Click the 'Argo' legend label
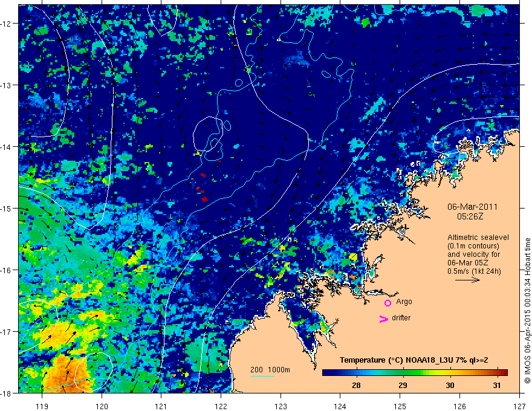The width and height of the screenshot is (532, 411). 404,302
